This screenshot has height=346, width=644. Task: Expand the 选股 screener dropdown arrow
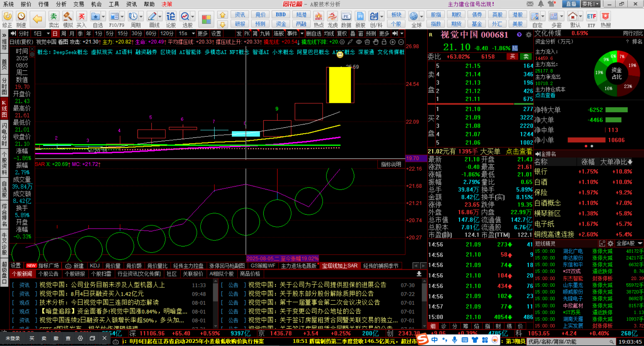(193, 16)
